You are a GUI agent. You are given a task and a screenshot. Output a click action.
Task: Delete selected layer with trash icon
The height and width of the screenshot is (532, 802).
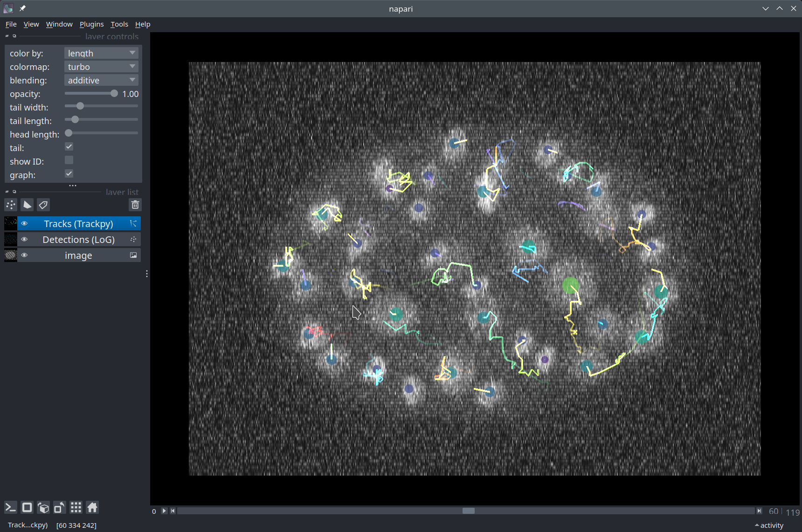click(x=135, y=205)
